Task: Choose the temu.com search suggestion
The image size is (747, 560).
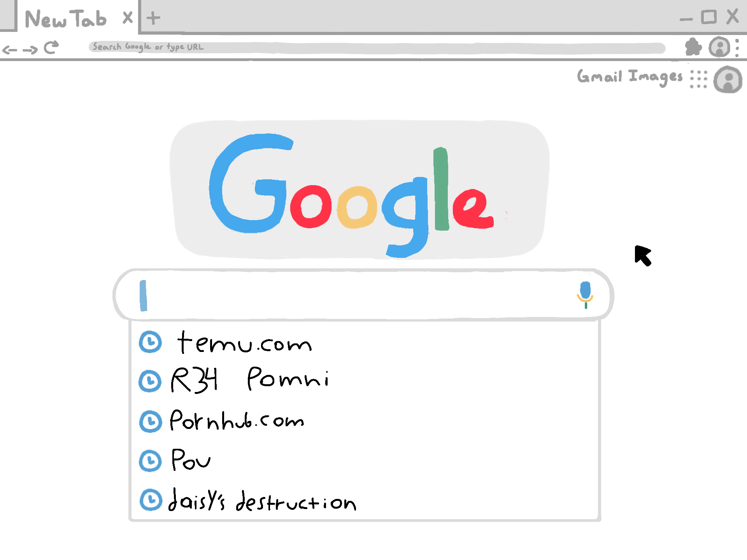Action: [x=365, y=342]
